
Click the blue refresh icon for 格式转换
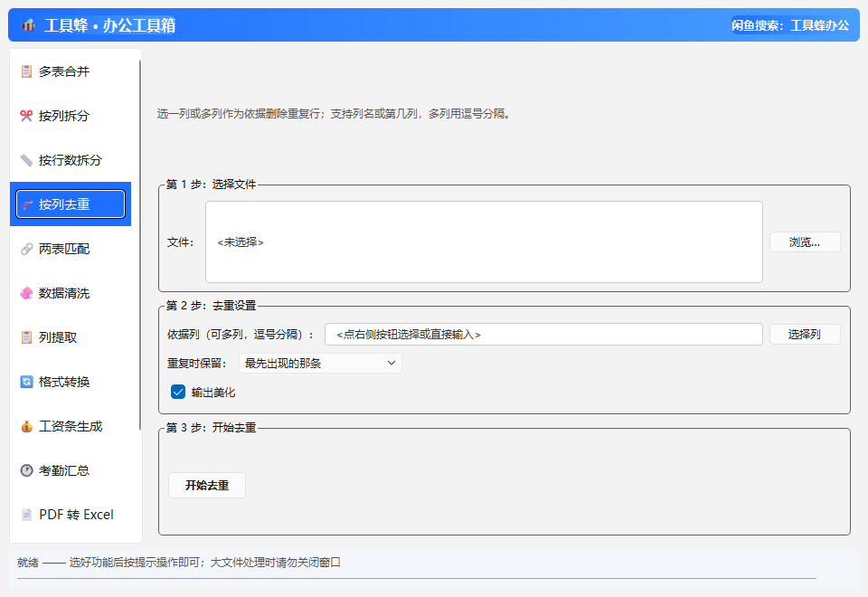[26, 382]
